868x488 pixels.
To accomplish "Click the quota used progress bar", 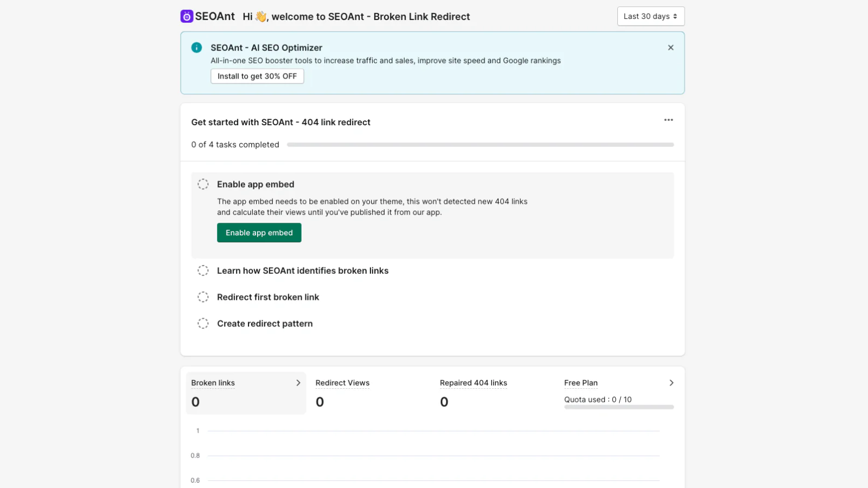I will [619, 407].
